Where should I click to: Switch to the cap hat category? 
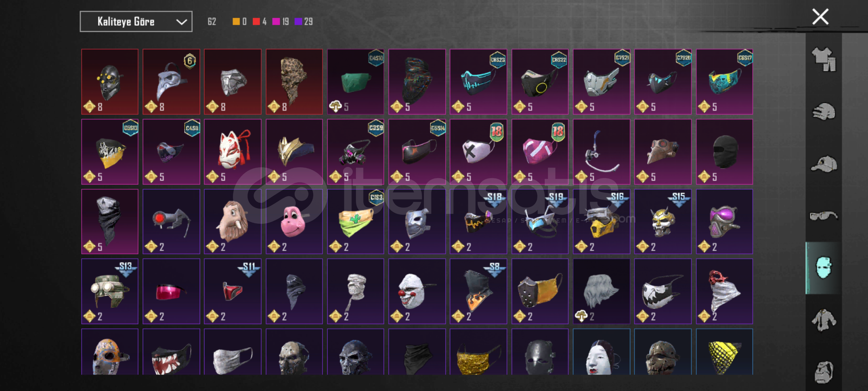[x=824, y=164]
